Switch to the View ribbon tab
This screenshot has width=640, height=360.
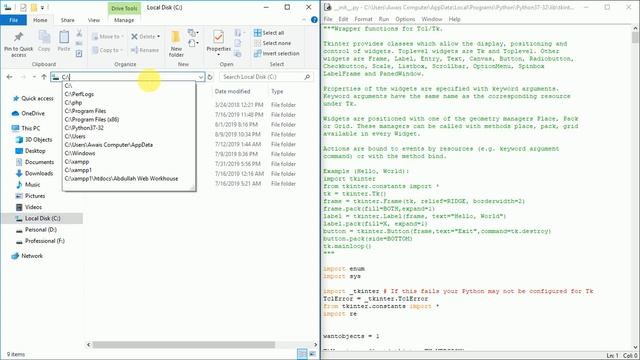click(93, 20)
